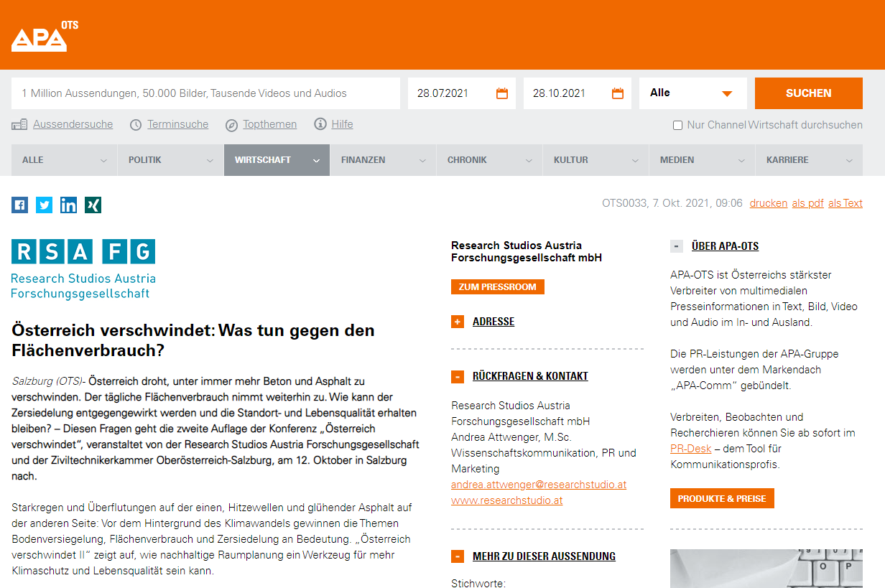Click the Stichworte label
This screenshot has width=885, height=588.
click(x=478, y=584)
